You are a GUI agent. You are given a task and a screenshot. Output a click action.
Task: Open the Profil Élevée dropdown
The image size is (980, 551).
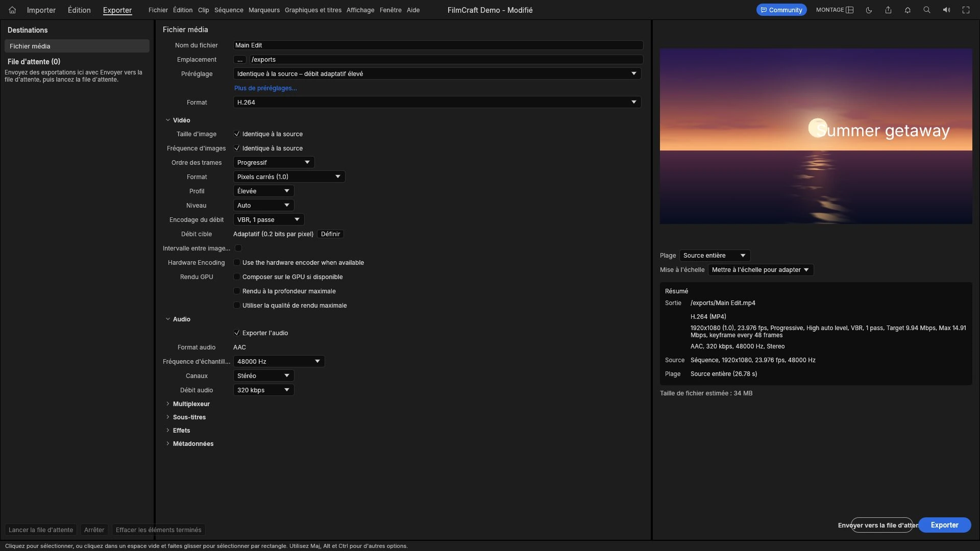264,191
